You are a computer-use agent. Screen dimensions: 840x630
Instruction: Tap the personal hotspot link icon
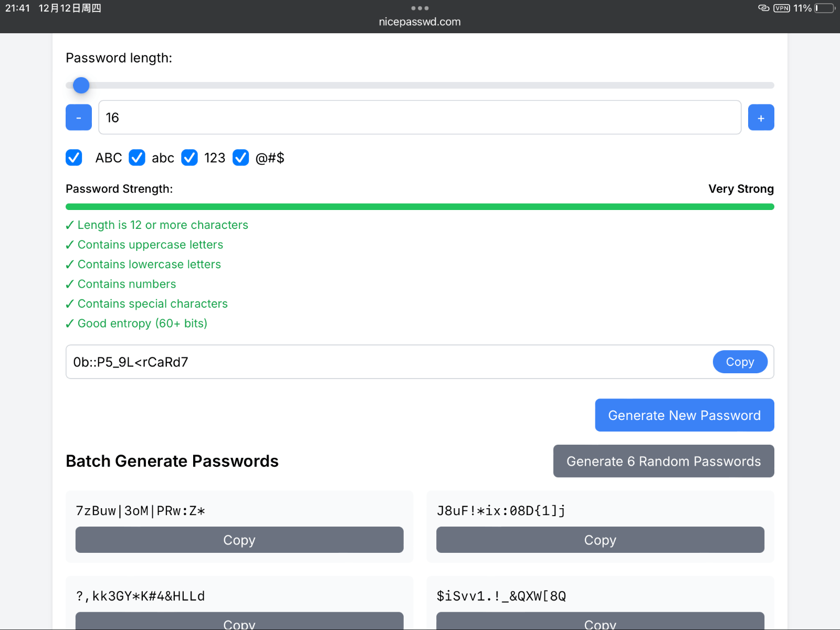coord(764,8)
